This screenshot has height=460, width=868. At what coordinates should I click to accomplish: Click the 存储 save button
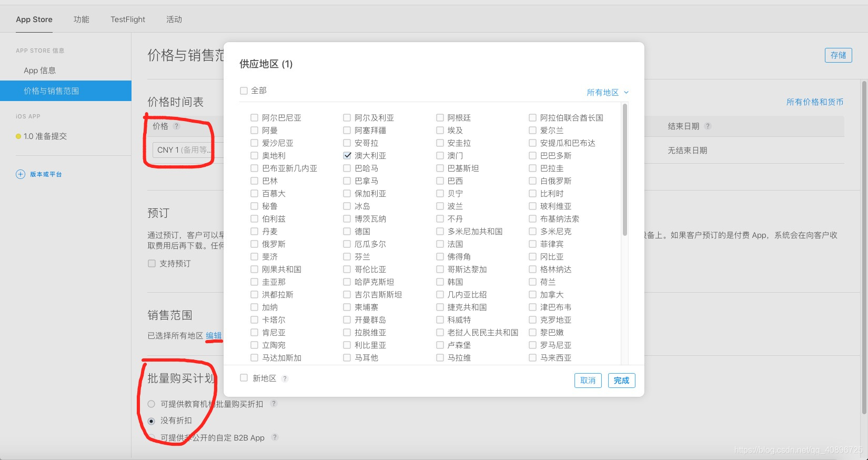coord(839,55)
